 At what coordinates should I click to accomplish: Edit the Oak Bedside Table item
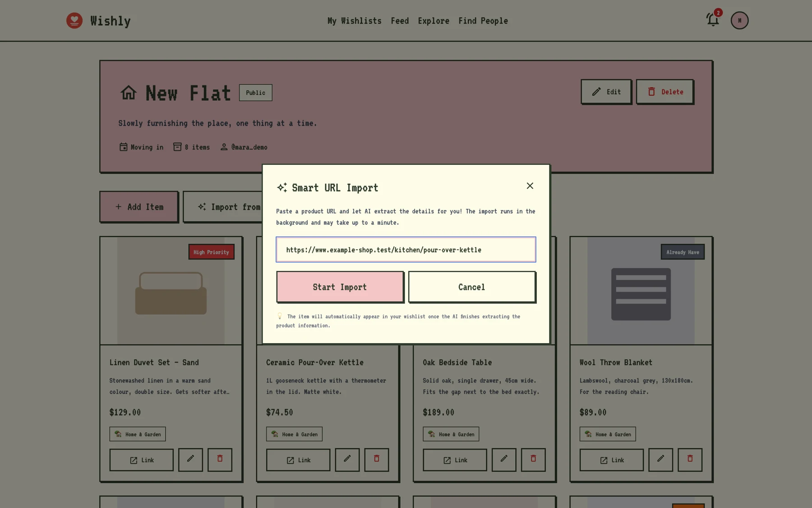[x=504, y=460]
